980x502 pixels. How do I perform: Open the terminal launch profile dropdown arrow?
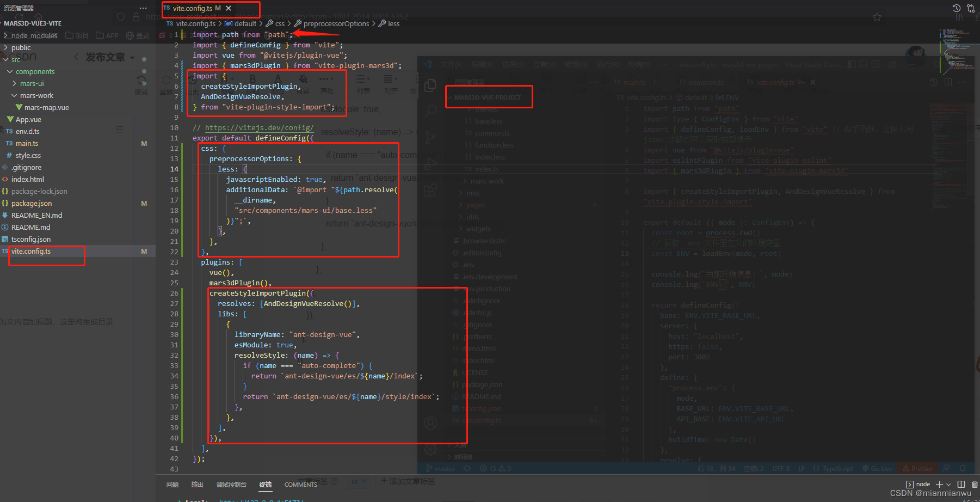pos(948,484)
